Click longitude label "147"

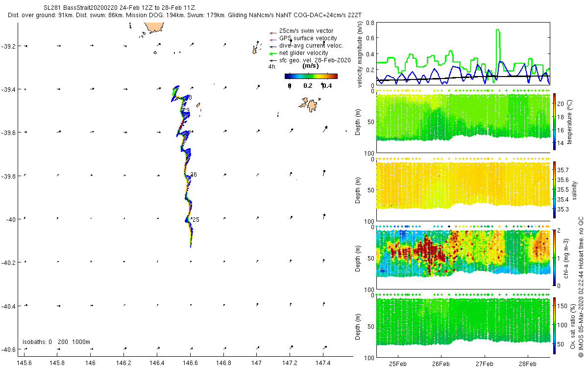click(256, 363)
